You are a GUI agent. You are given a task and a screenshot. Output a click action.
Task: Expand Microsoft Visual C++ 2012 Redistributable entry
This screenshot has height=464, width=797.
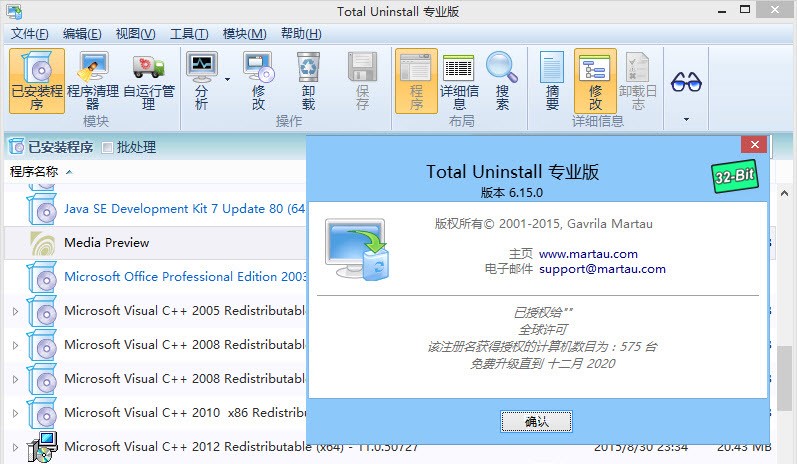15,447
